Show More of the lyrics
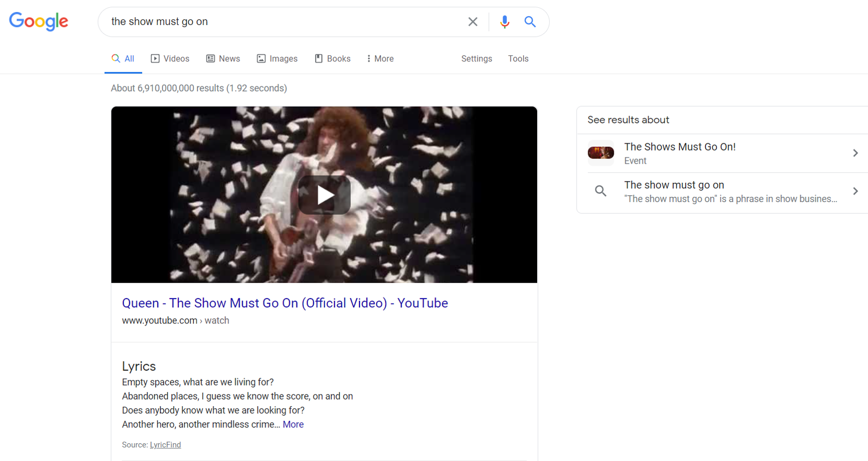Screen dimensions: 868x461 [293, 425]
